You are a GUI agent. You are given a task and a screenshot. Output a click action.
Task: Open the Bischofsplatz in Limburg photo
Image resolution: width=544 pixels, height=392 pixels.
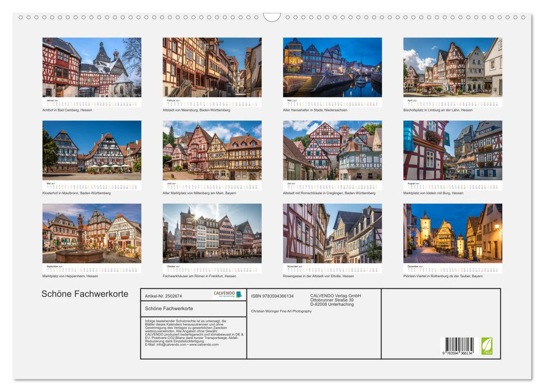click(x=453, y=67)
